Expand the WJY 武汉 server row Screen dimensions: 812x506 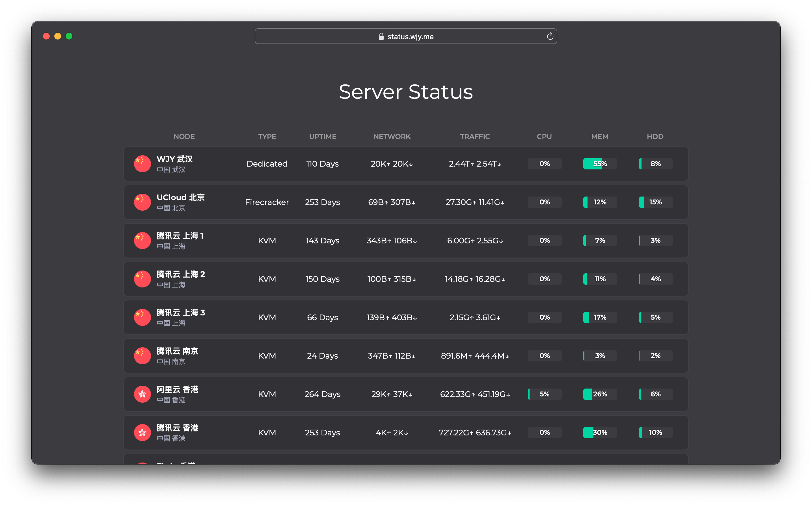click(406, 164)
